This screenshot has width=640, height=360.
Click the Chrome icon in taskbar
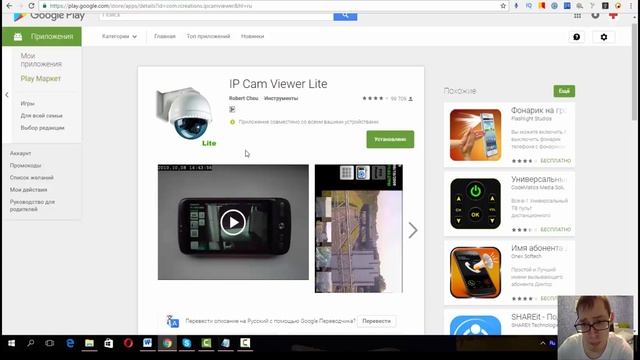(167, 343)
